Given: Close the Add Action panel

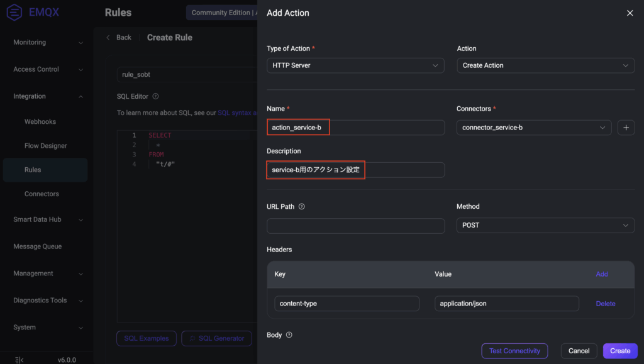Looking at the screenshot, I should pos(630,13).
